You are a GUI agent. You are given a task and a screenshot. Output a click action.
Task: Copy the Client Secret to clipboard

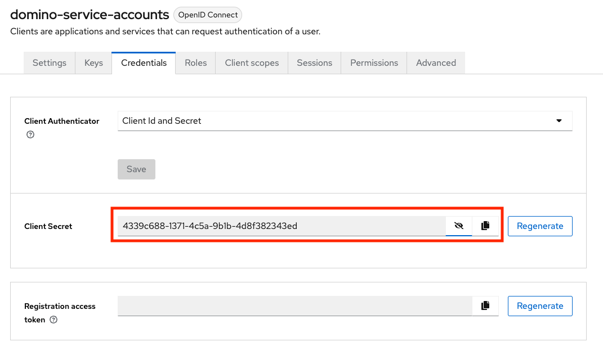pyautogui.click(x=485, y=226)
